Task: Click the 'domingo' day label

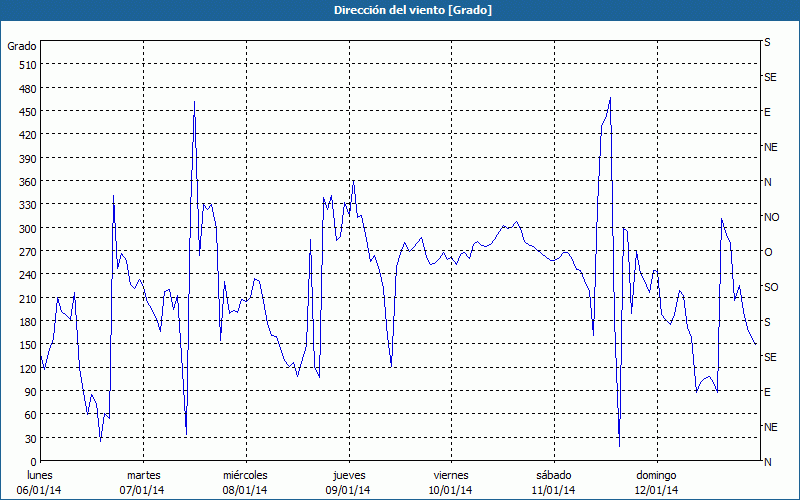Action: 656,475
